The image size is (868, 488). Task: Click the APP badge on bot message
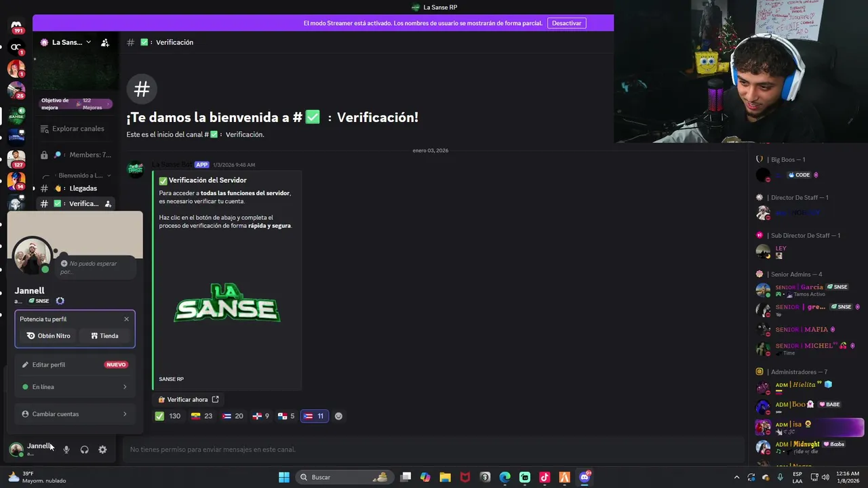[201, 165]
